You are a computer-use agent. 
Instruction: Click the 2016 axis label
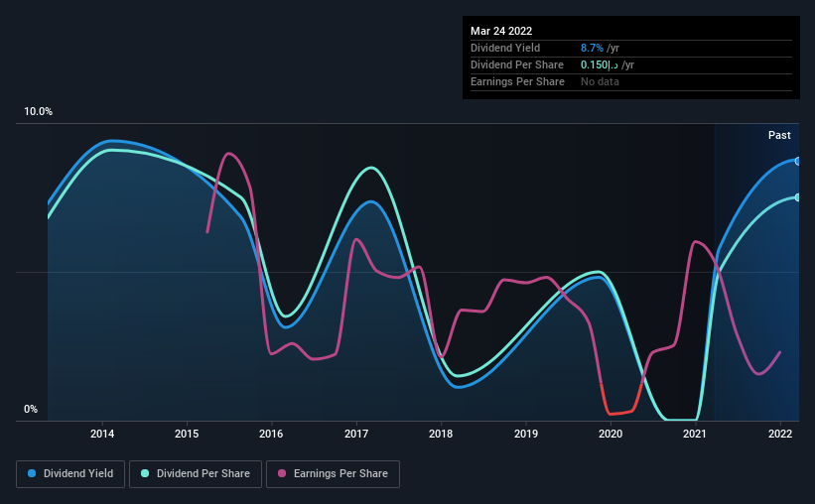[271, 434]
